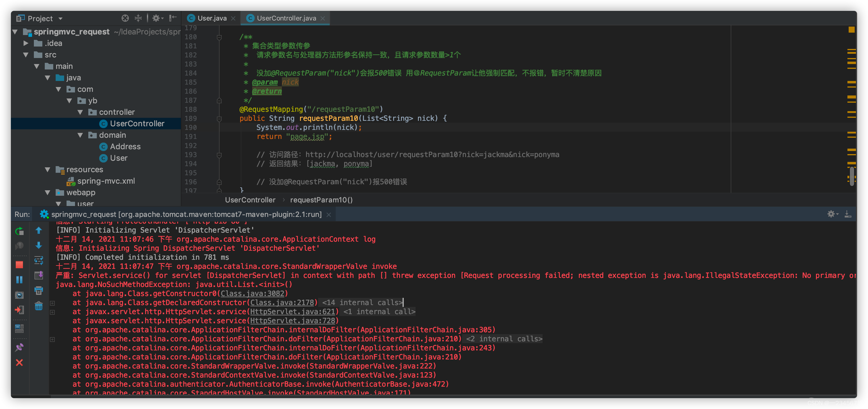
Task: Collapse the controller folder in the Project tree
Action: [x=80, y=112]
